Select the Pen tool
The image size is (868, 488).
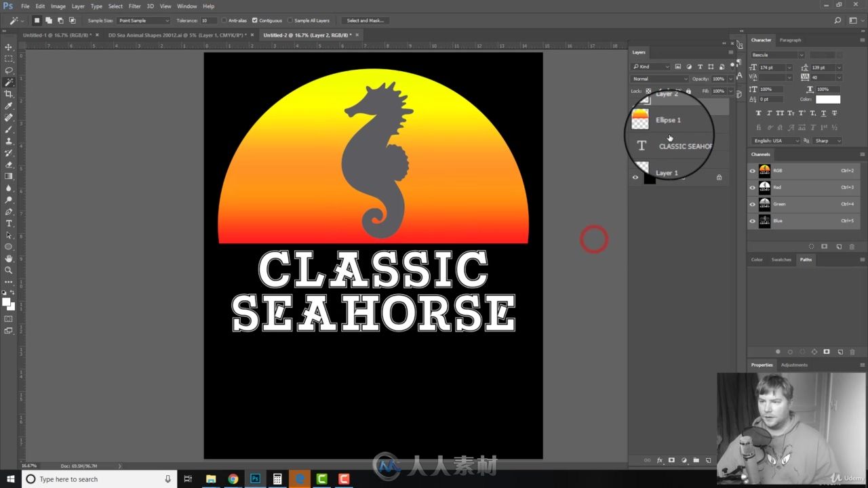click(9, 211)
